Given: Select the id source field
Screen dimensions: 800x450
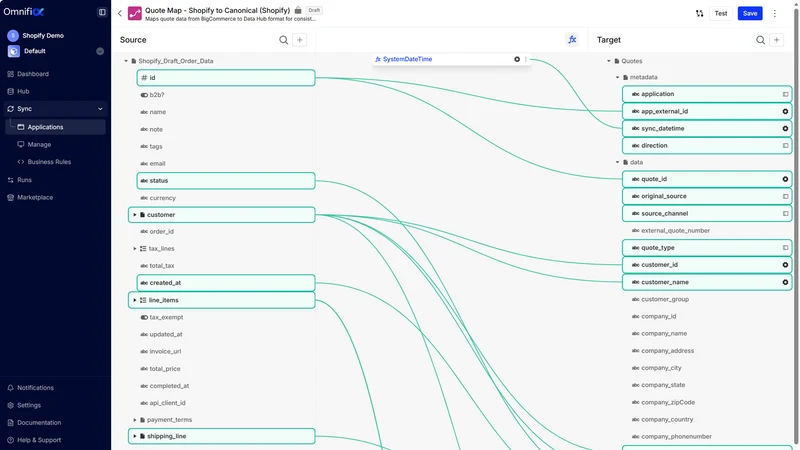Looking at the screenshot, I should pos(226,78).
